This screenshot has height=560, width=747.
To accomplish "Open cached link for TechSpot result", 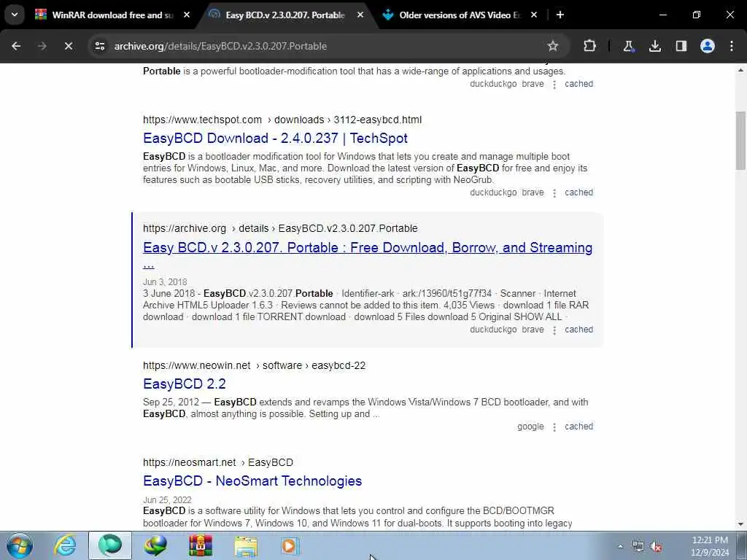I will tap(578, 192).
